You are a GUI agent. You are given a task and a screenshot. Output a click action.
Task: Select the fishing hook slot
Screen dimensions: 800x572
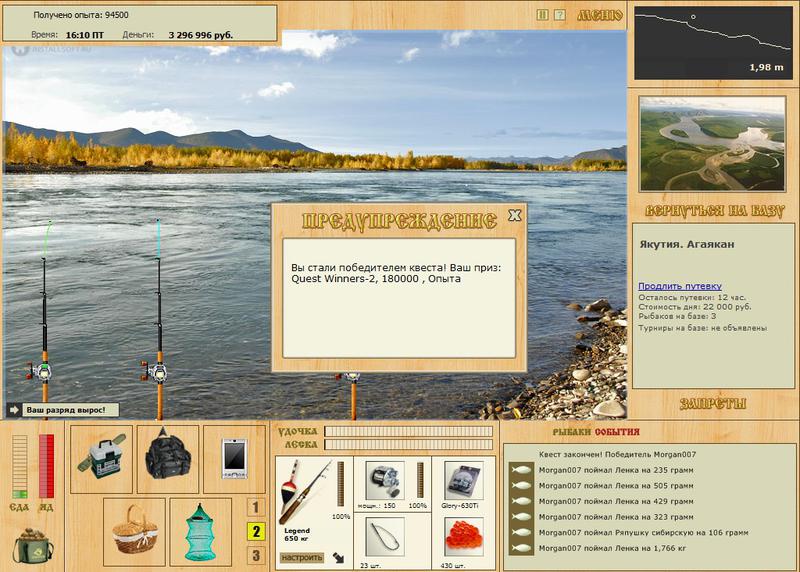(385, 537)
